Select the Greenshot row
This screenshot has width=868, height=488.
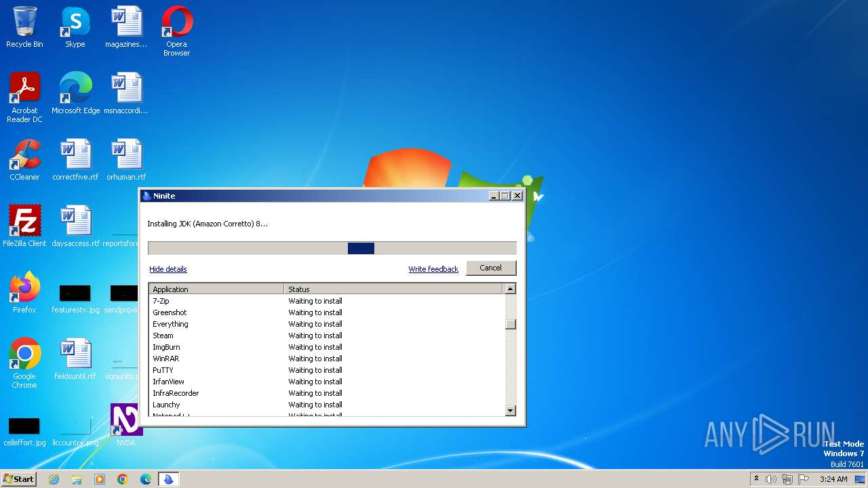point(327,312)
